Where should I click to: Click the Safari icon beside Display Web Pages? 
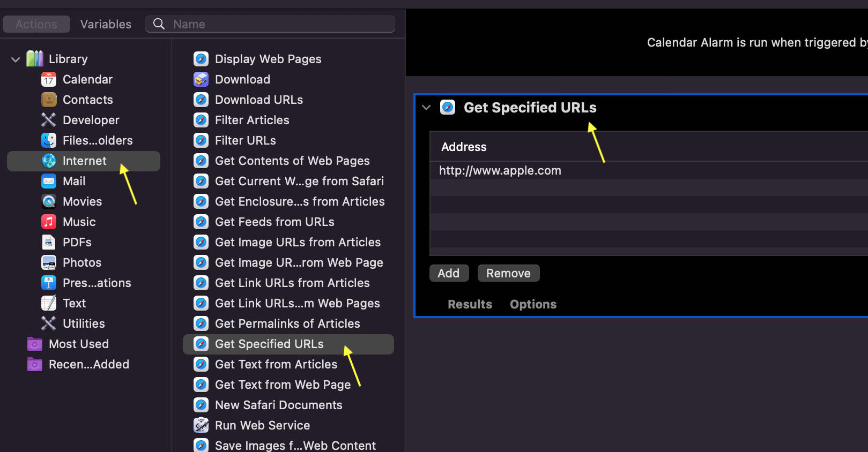pyautogui.click(x=201, y=59)
